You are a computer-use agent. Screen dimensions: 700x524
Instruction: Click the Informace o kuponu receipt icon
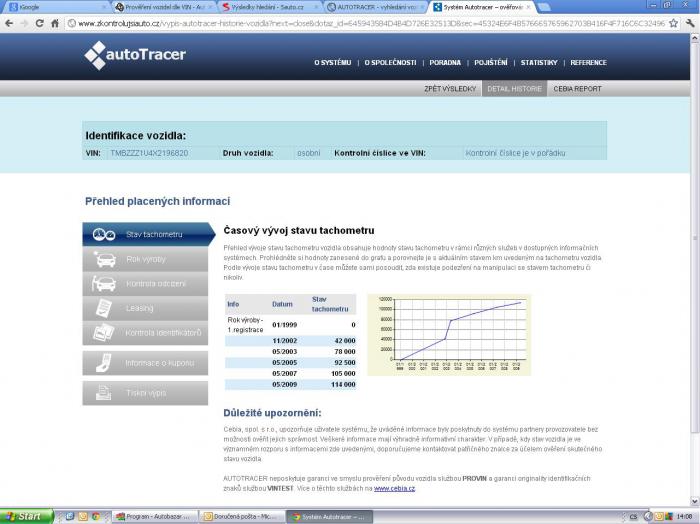pos(104,363)
